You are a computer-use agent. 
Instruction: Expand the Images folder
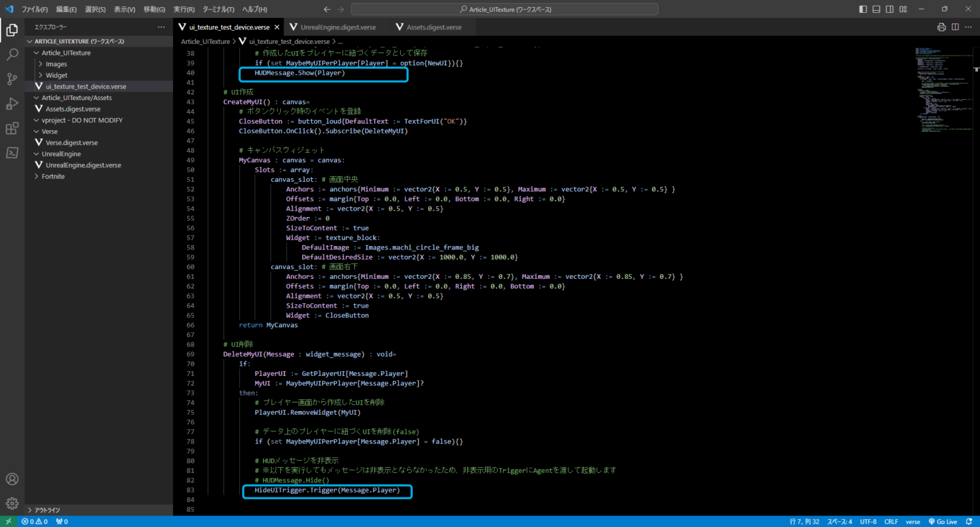point(56,64)
